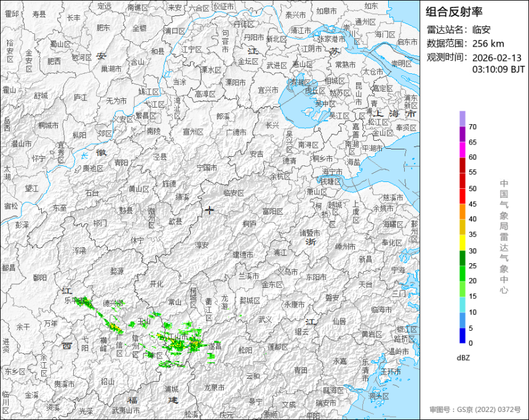Click the 巢湖市 map label
The width and height of the screenshot is (529, 420).
(111, 69)
